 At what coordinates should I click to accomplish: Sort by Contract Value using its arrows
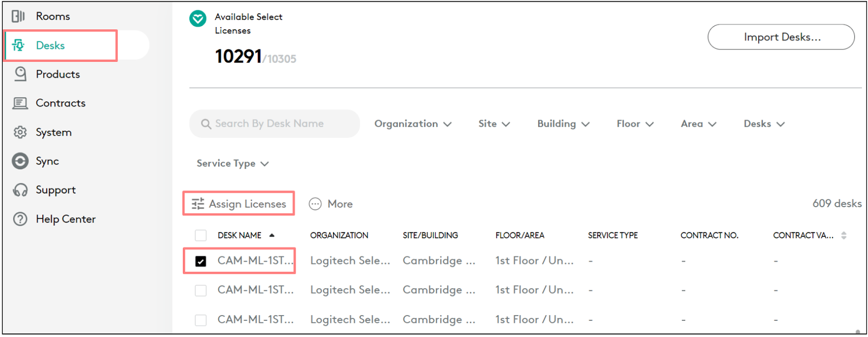843,235
